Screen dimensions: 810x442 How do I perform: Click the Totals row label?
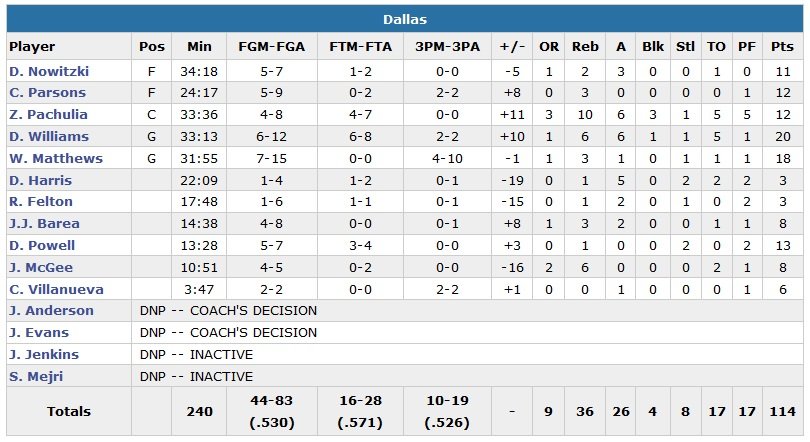[68, 411]
